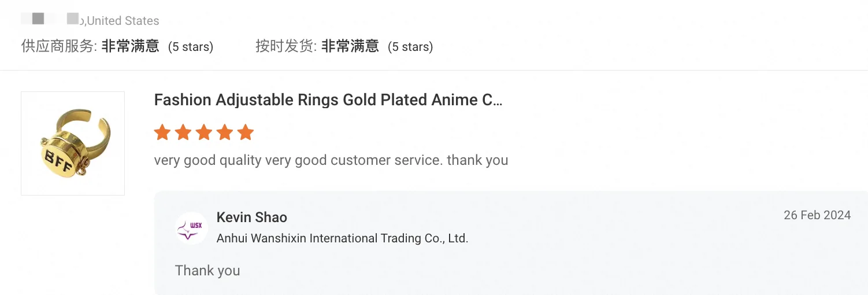868x295 pixels.
Task: Click the "Thank you" supplier reply text
Action: [207, 271]
